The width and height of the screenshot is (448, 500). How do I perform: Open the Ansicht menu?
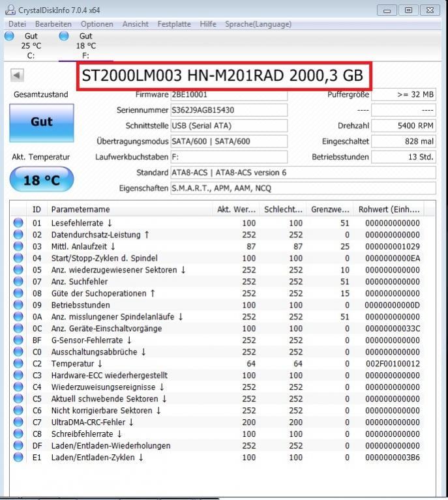[x=135, y=24]
